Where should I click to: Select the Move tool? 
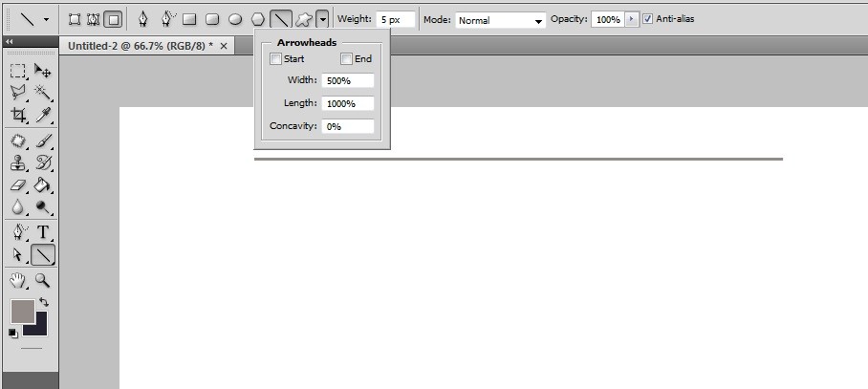point(43,71)
